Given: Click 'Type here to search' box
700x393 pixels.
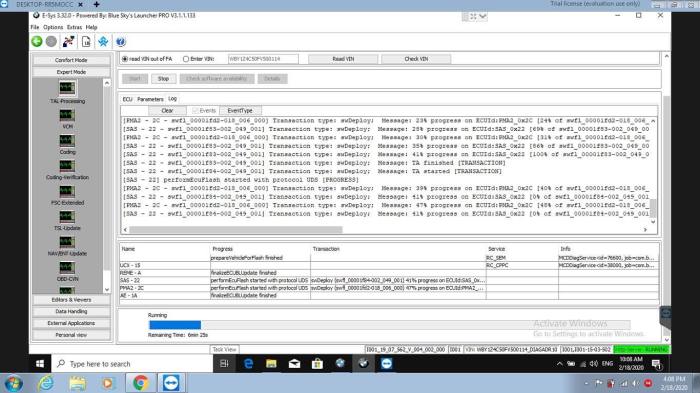Looking at the screenshot, I should click(132, 364).
